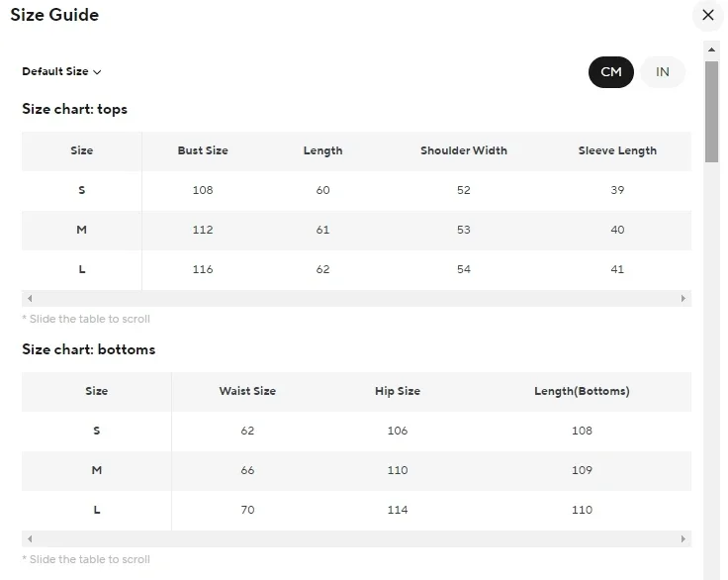The image size is (728, 580).
Task: Select the Bust Size column header
Action: (x=203, y=150)
